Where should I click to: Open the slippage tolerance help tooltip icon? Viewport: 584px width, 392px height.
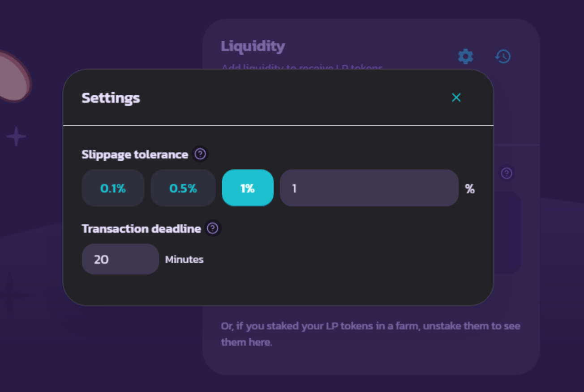(x=200, y=154)
